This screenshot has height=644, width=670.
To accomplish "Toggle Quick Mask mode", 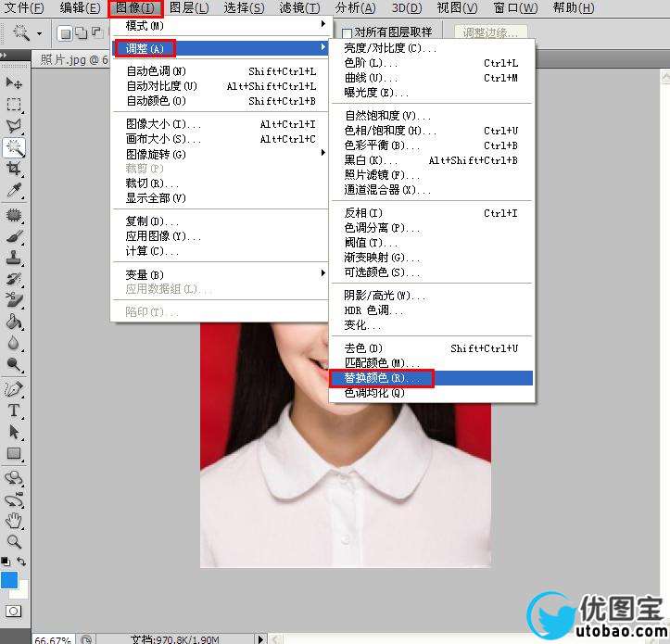I will click(x=13, y=611).
